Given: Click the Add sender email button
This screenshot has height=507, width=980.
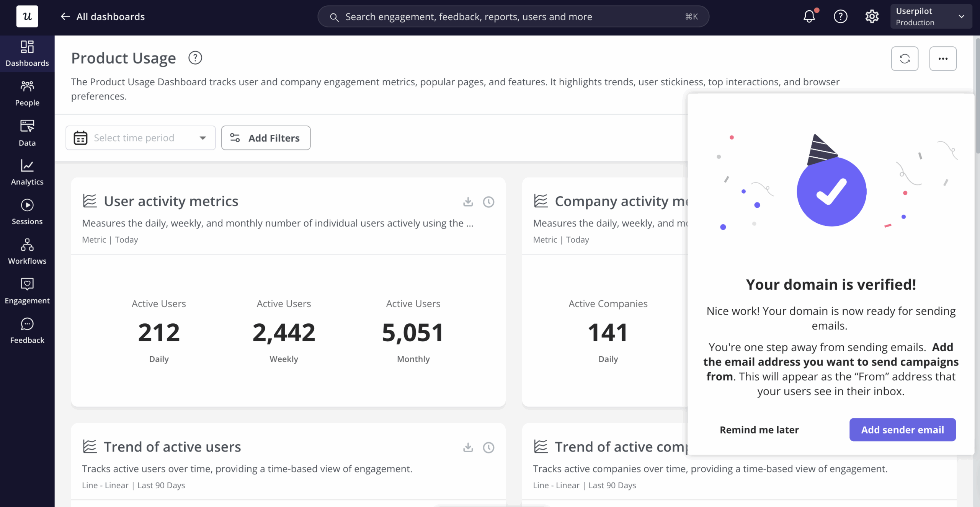Looking at the screenshot, I should pos(902,430).
